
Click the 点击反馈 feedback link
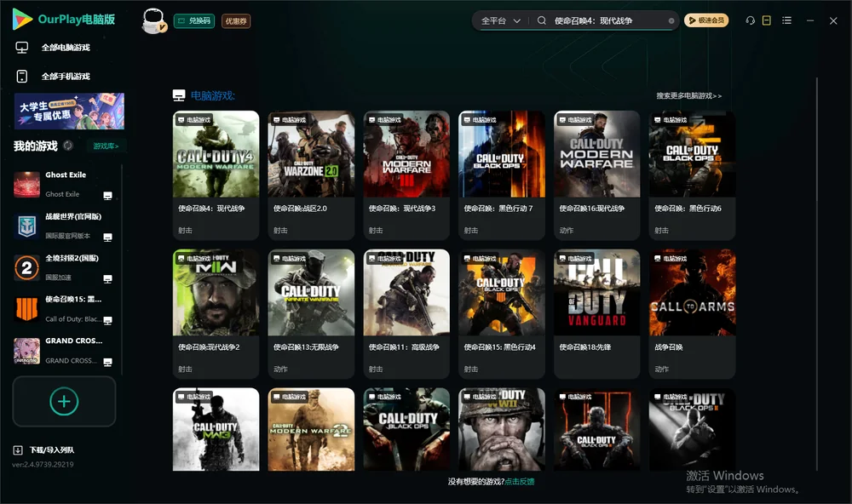pos(520,481)
